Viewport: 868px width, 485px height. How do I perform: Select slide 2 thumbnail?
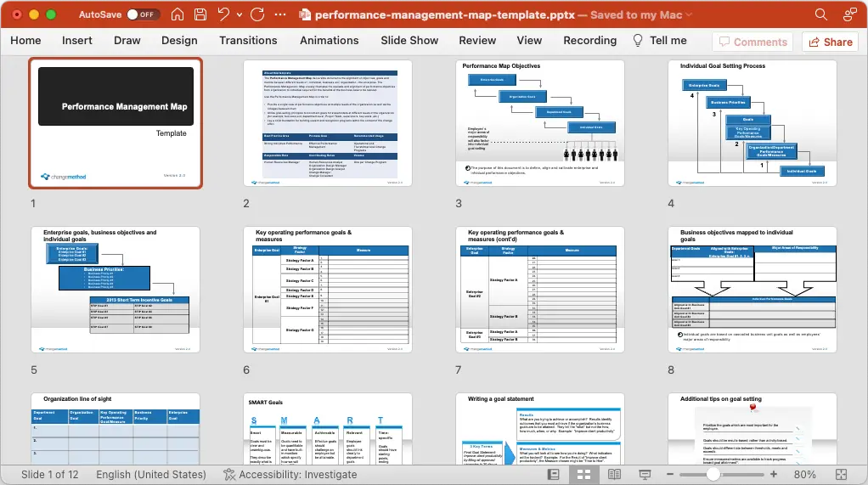[x=328, y=123]
